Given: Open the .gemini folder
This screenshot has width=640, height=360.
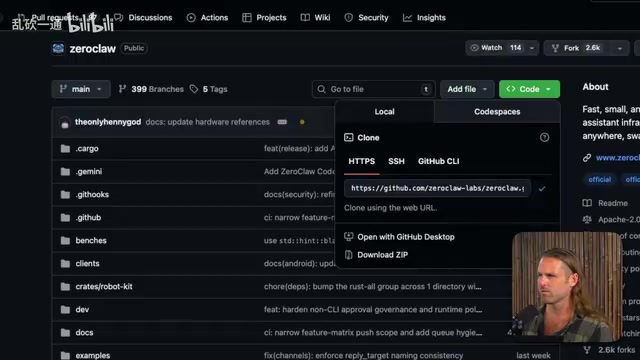Looking at the screenshot, I should (x=89, y=171).
